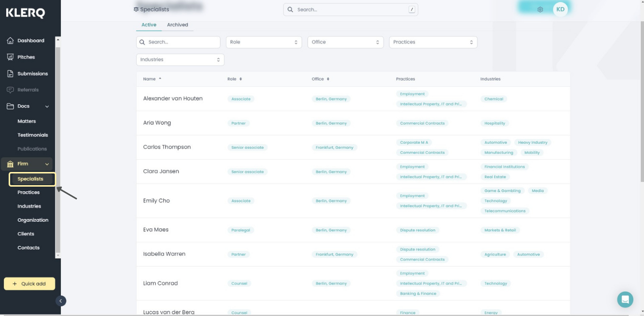This screenshot has height=316, width=644.
Task: Sort by Name column arrow
Action: [x=160, y=79]
